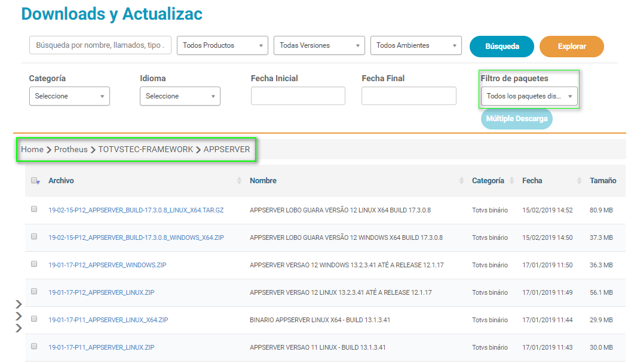Focus the Fecha Inicial date field
Image resolution: width=628 pixels, height=364 pixels.
coord(298,96)
